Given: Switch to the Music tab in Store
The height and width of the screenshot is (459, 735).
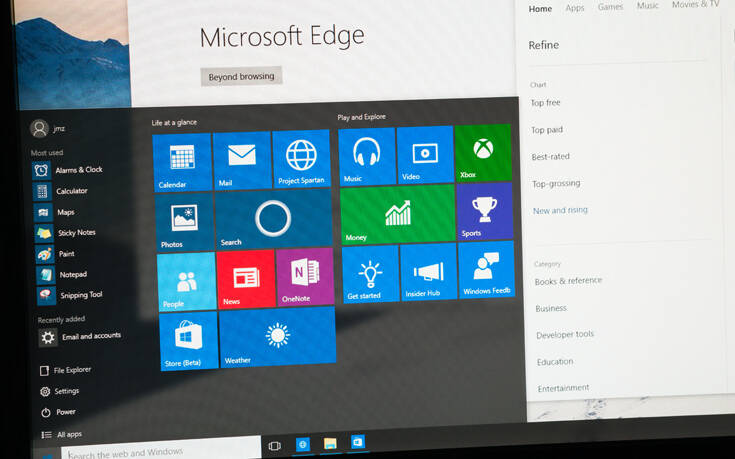Looking at the screenshot, I should (647, 6).
